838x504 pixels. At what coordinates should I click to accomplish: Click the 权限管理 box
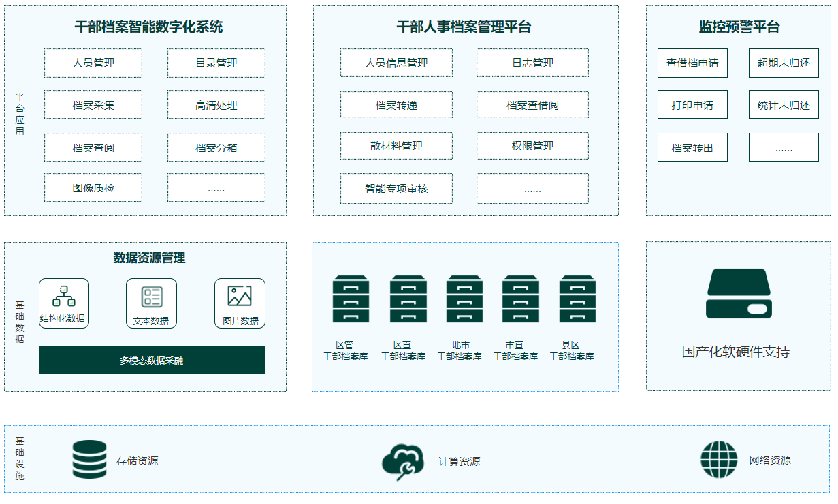532,146
